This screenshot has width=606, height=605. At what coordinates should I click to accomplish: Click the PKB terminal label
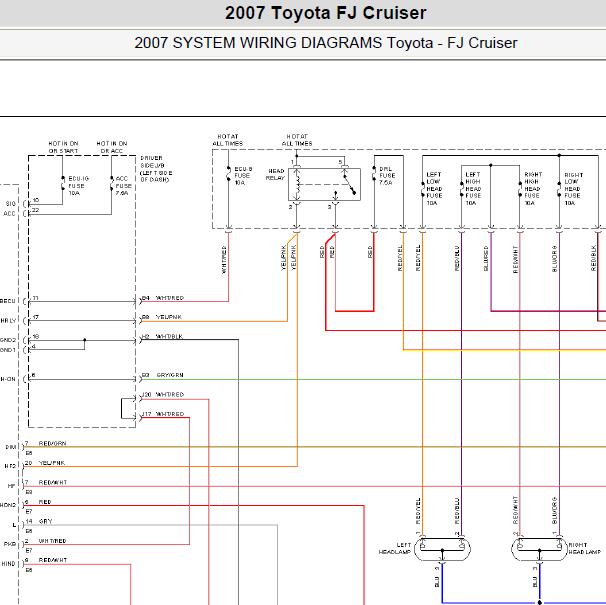point(10,544)
